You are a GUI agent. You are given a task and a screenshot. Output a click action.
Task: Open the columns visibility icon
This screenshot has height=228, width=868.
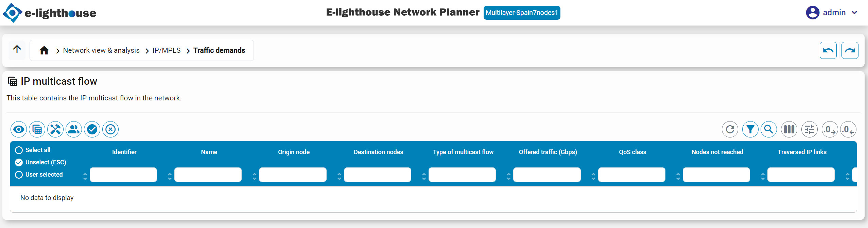click(789, 129)
